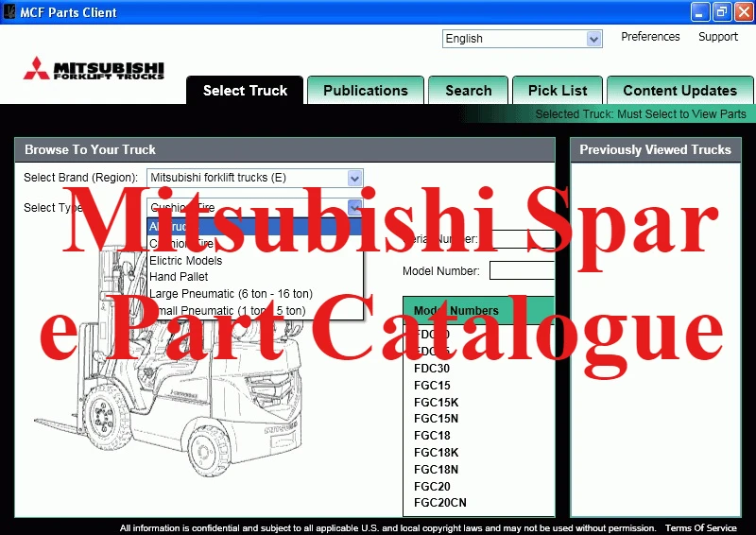The image size is (756, 535).
Task: Click the Support link
Action: (718, 37)
